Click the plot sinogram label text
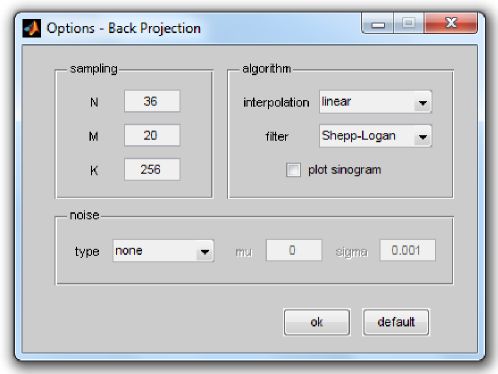498x374 pixels. [344, 170]
